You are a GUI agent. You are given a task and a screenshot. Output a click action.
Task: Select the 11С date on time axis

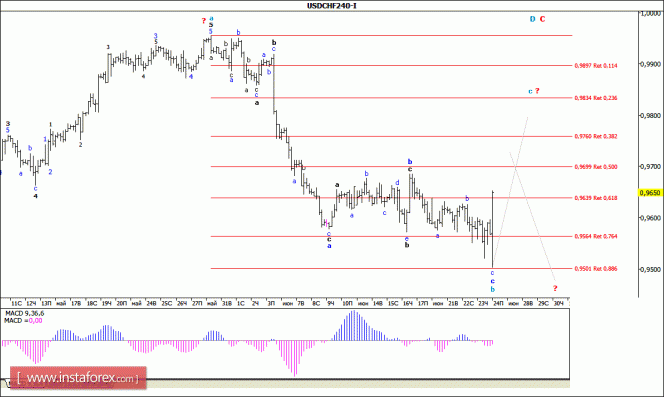click(x=16, y=303)
